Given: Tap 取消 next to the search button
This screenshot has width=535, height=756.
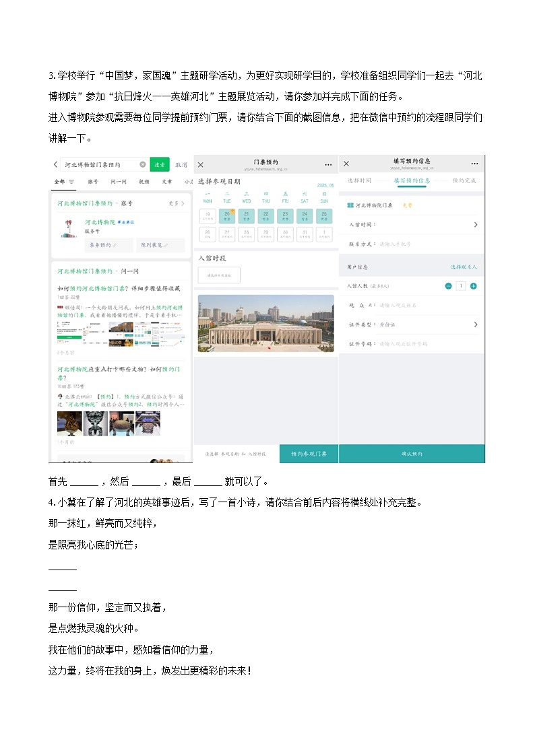Looking at the screenshot, I should [x=181, y=165].
